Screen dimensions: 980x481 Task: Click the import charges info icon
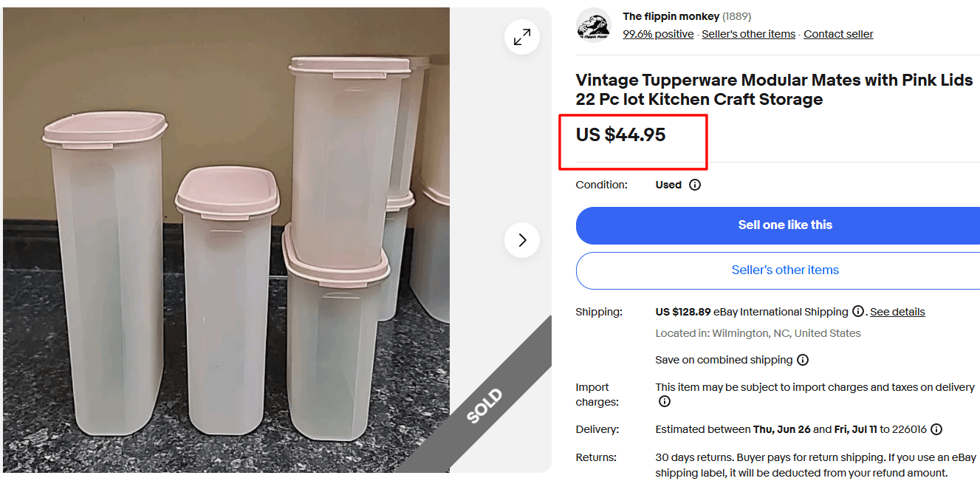[664, 401]
